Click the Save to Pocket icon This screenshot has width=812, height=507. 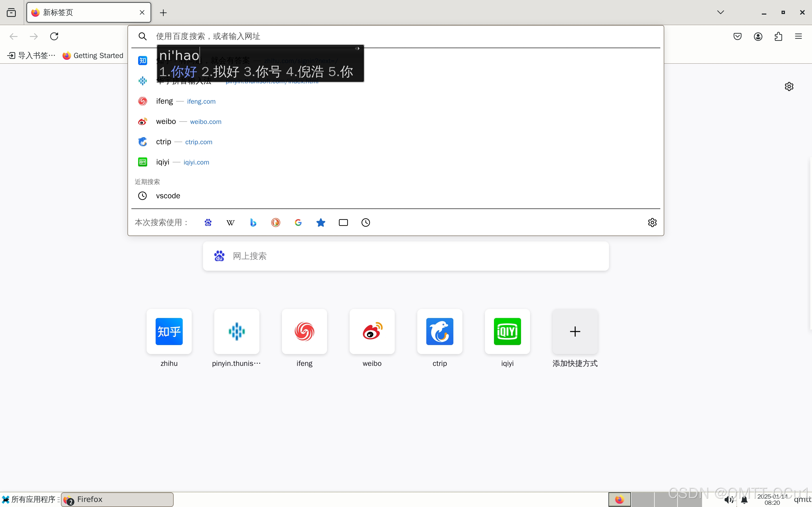pyautogui.click(x=737, y=36)
